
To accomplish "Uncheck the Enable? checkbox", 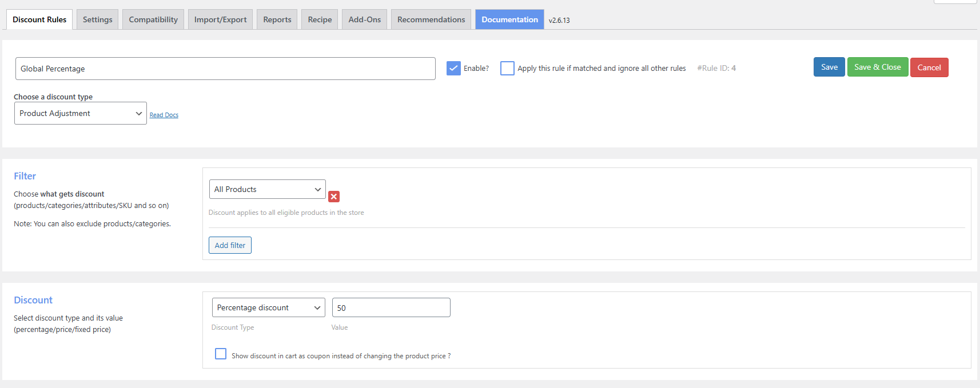I will pyautogui.click(x=453, y=69).
